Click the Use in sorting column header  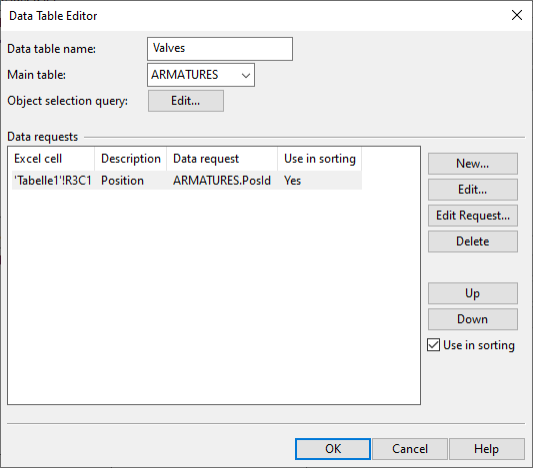click(320, 159)
